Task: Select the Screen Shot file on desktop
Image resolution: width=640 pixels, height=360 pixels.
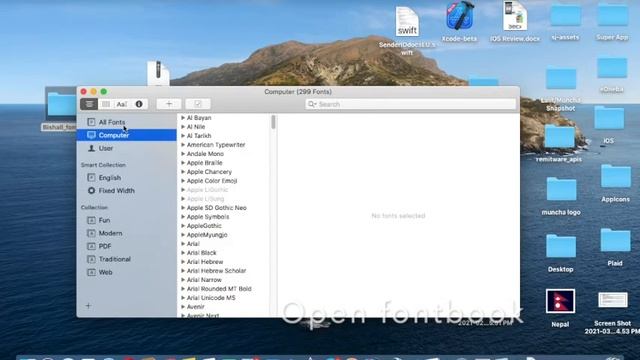Action: click(613, 300)
